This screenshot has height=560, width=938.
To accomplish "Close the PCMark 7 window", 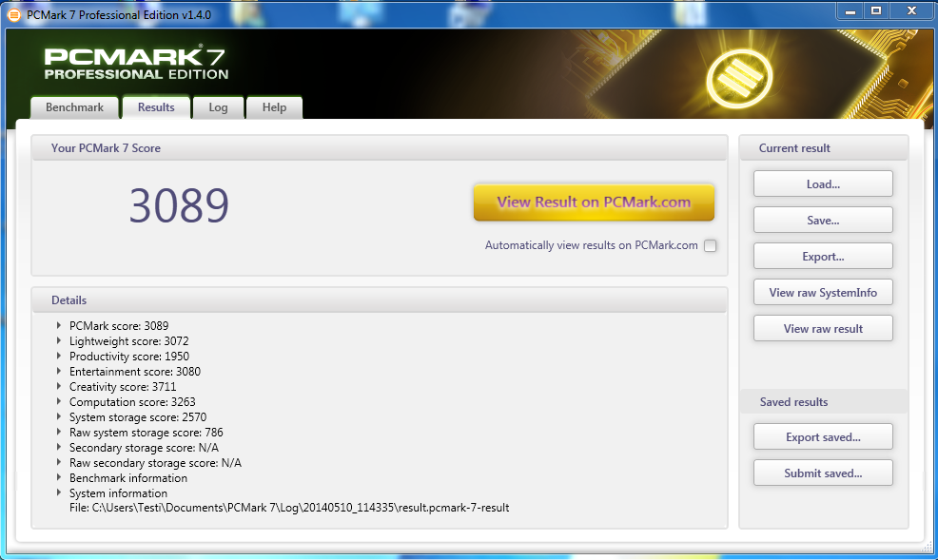I will pos(911,10).
